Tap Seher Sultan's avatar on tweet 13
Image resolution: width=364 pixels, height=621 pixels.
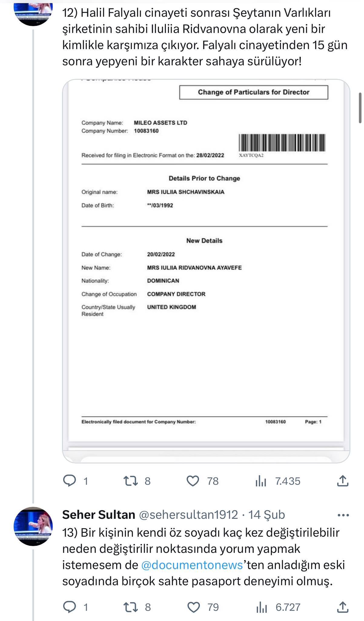point(33,526)
